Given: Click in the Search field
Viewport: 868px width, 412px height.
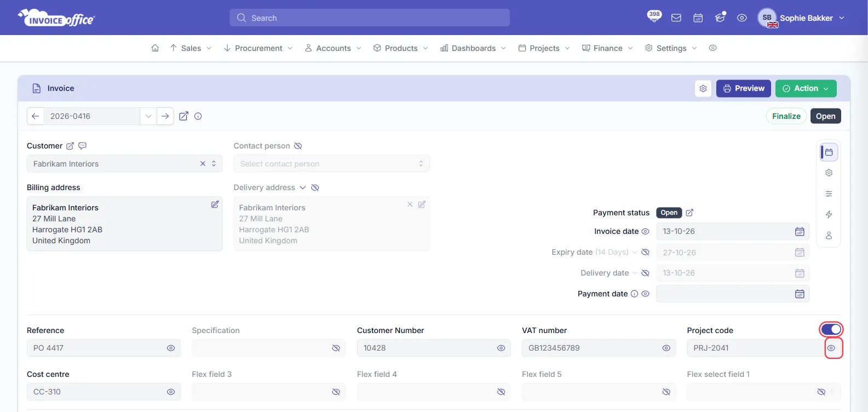Looking at the screenshot, I should coord(370,18).
